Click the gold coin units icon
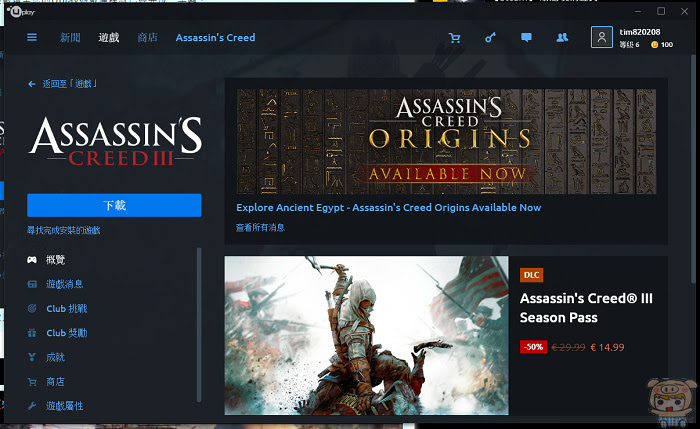This screenshot has height=429, width=700. [x=654, y=45]
